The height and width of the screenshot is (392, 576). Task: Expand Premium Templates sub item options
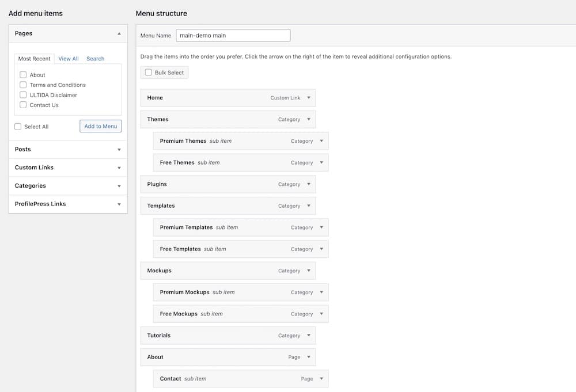pos(321,227)
